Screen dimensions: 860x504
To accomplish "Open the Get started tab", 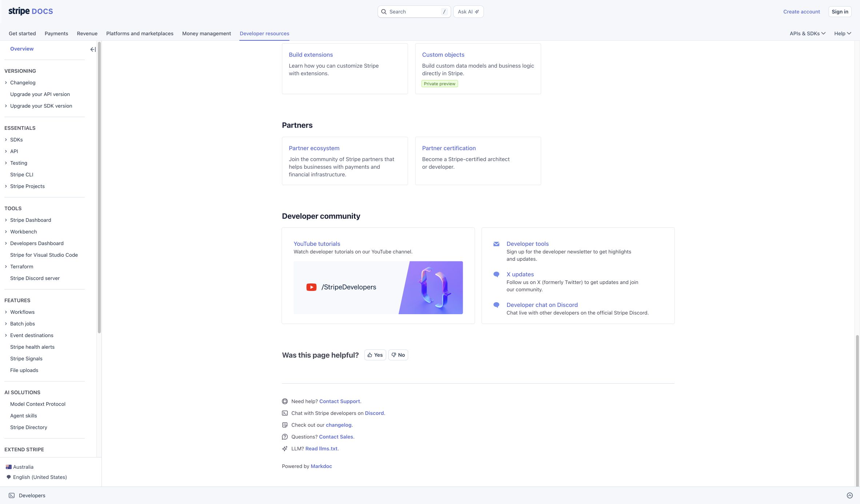I will pos(22,33).
